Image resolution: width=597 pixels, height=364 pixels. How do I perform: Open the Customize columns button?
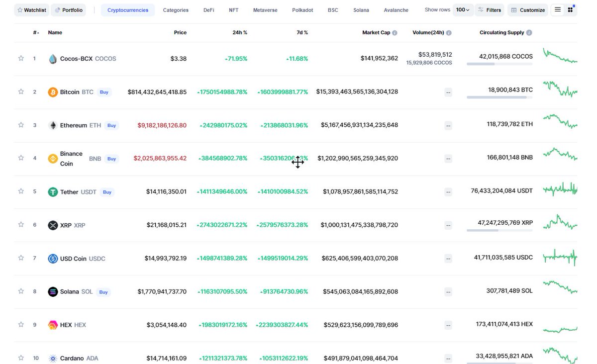tap(528, 10)
